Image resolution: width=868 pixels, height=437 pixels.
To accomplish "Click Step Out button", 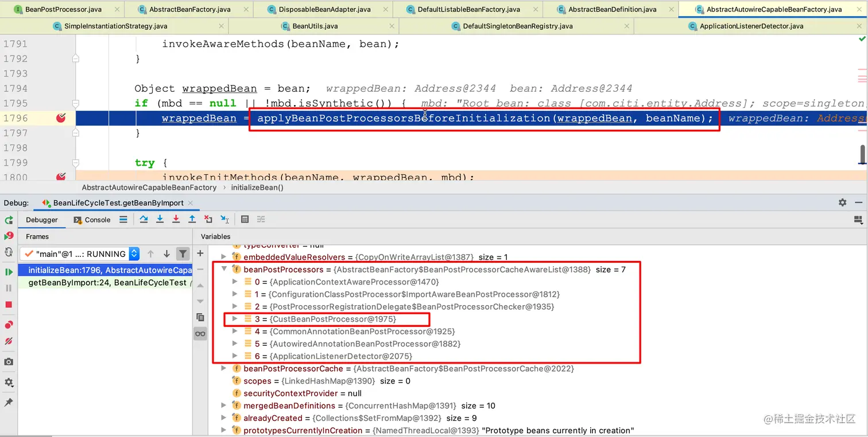I will (192, 219).
